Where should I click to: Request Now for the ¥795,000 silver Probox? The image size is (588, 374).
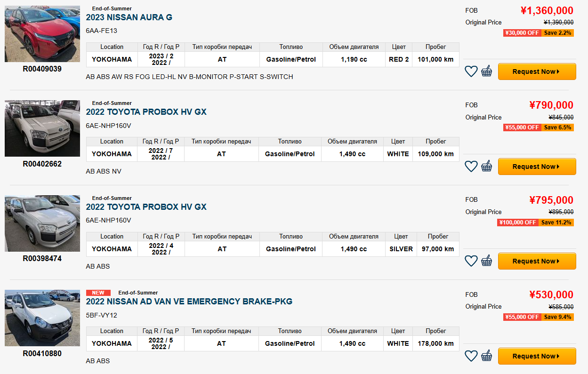point(537,261)
